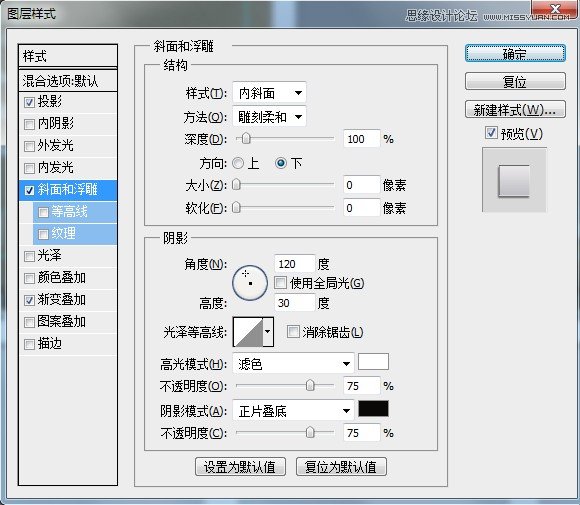
Task: Open the 渐变叠加 settings row
Action: [68, 300]
